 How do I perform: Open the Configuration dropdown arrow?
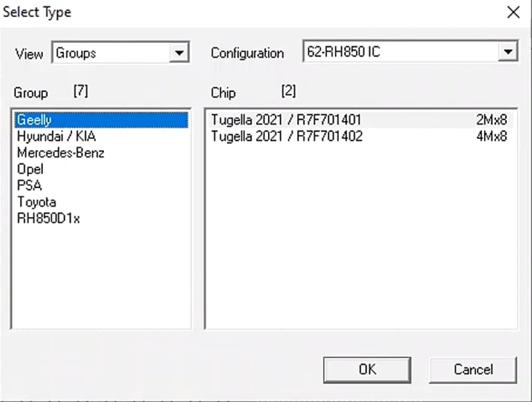click(508, 52)
